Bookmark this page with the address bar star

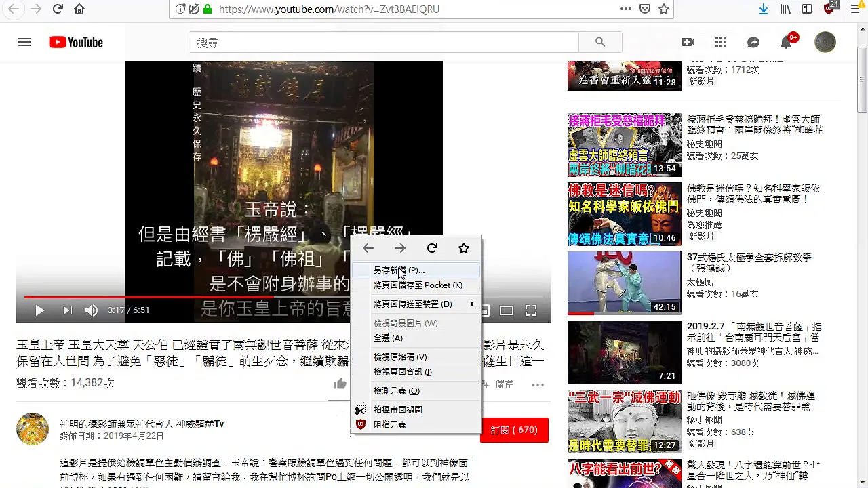pos(664,9)
